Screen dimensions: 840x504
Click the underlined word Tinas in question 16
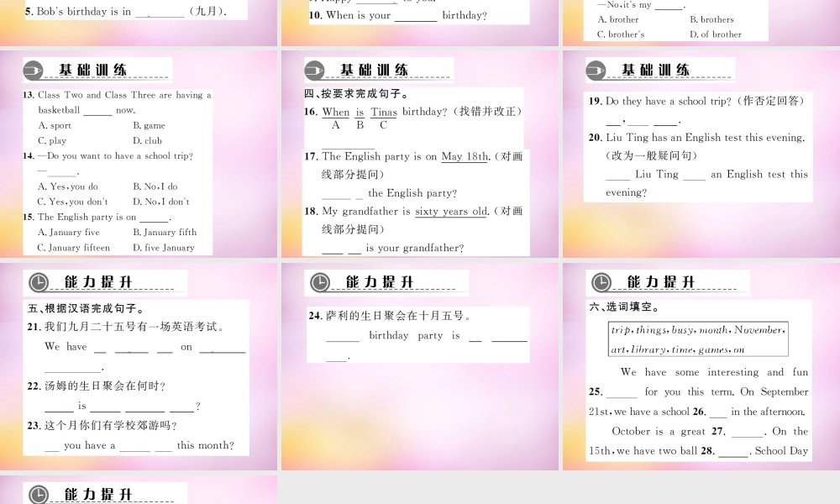tap(383, 112)
